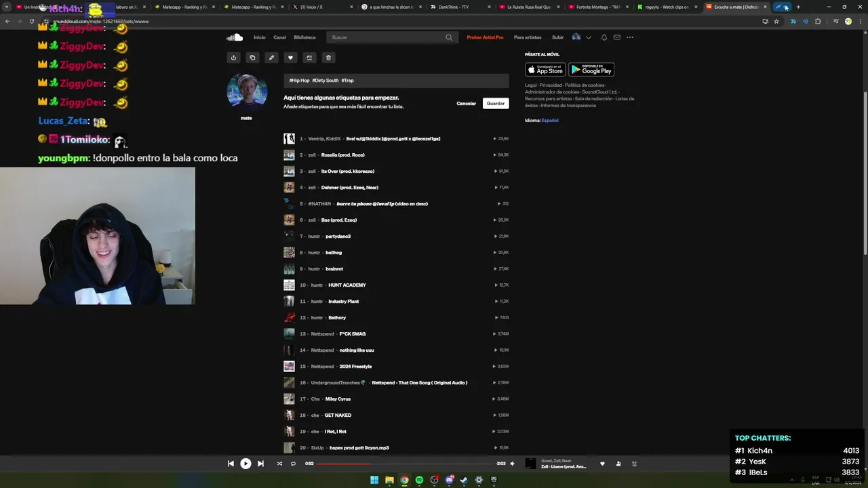Open Steam from the taskbar
This screenshot has width=868, height=488.
[464, 480]
